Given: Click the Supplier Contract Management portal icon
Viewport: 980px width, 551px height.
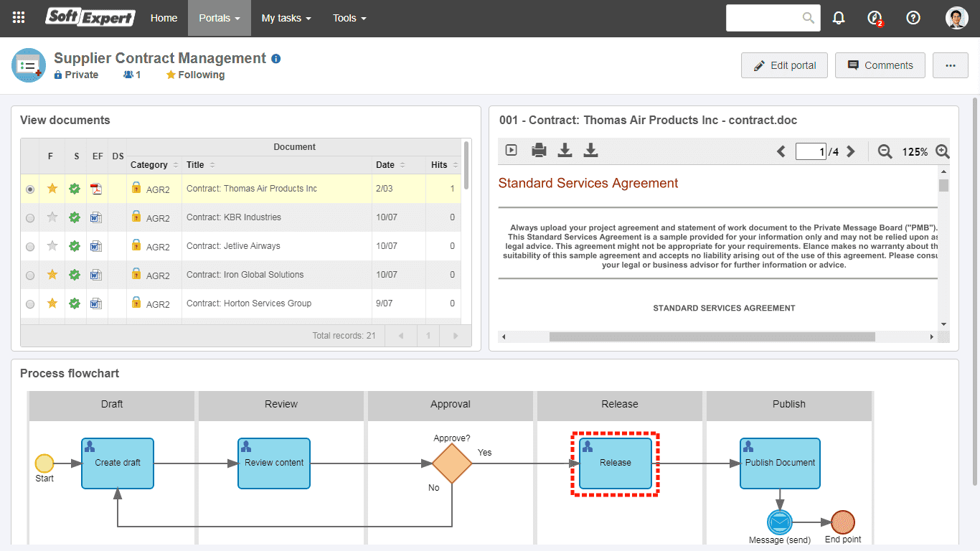Looking at the screenshot, I should click(x=28, y=65).
